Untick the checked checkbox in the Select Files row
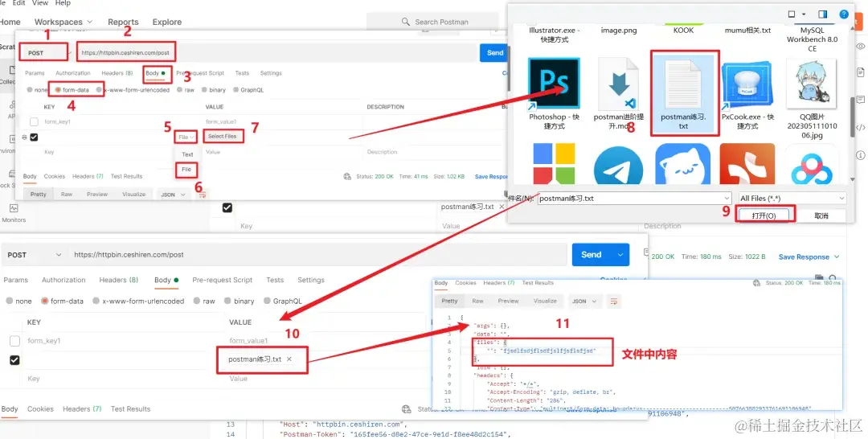Viewport: 868px width, 439px height. pos(35,137)
